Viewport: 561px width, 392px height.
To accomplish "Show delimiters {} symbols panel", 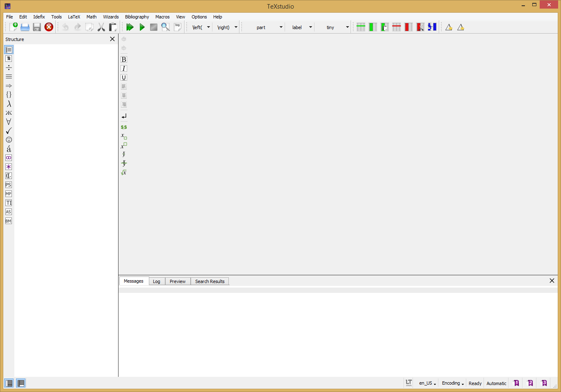I will [9, 95].
